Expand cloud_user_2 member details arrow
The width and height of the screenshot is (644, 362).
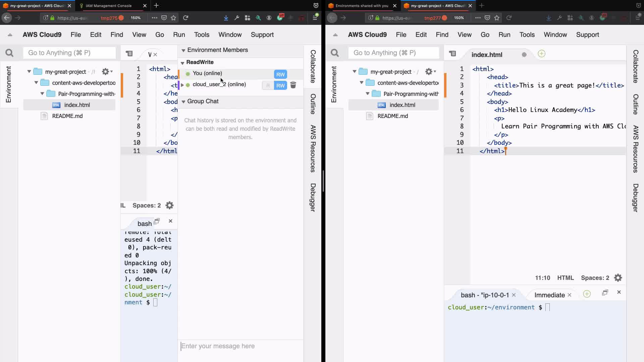[x=182, y=85]
